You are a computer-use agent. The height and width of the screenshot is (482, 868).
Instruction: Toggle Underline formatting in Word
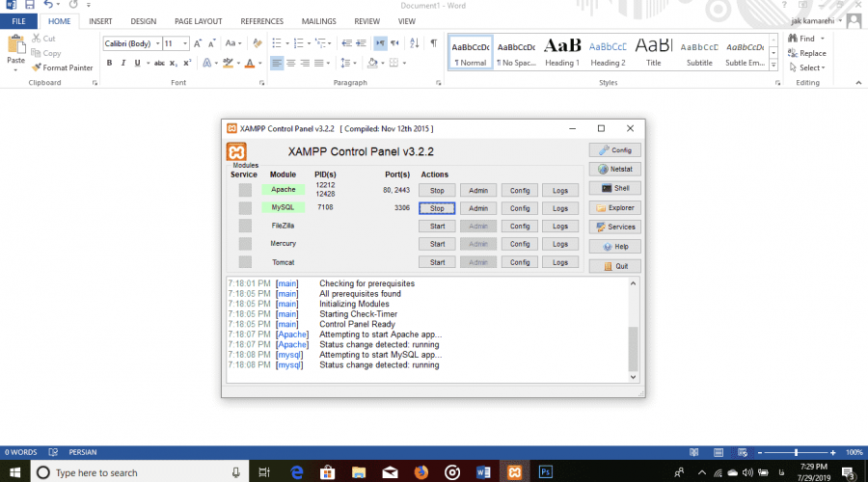coord(137,63)
